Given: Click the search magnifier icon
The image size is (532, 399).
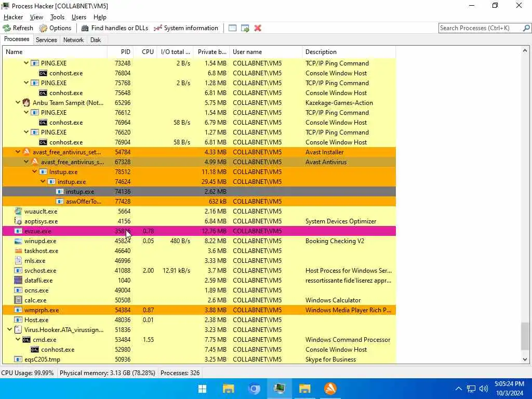Looking at the screenshot, I should (x=526, y=28).
